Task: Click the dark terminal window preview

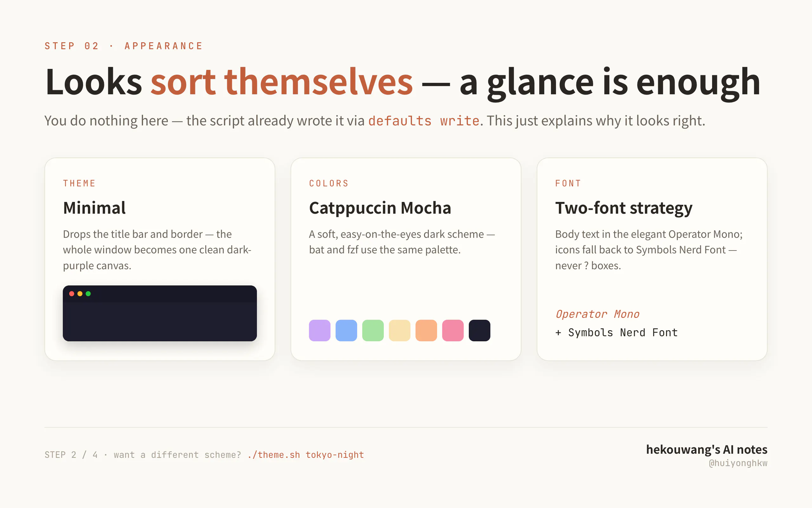Action: 160,313
